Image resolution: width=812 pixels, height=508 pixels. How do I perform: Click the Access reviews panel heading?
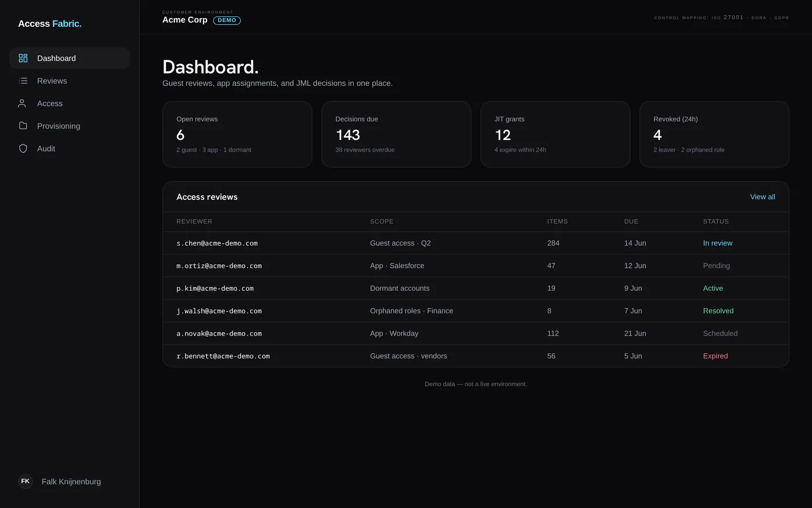pos(207,197)
